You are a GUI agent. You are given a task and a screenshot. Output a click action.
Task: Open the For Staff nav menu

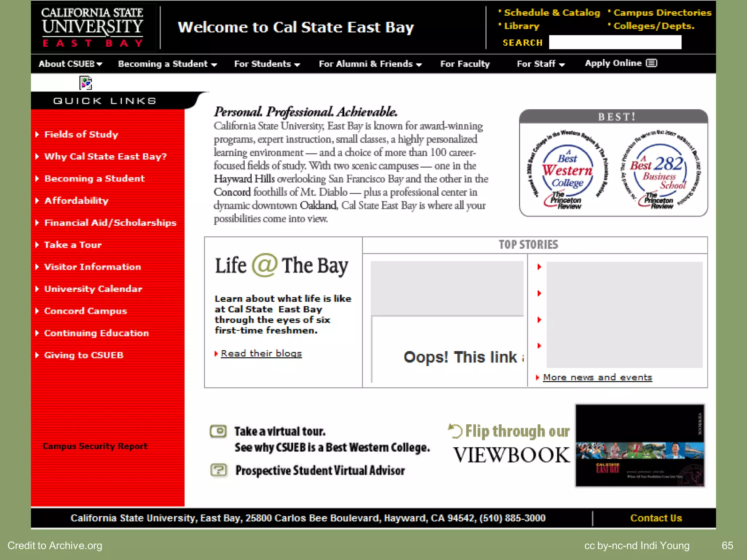click(x=541, y=64)
